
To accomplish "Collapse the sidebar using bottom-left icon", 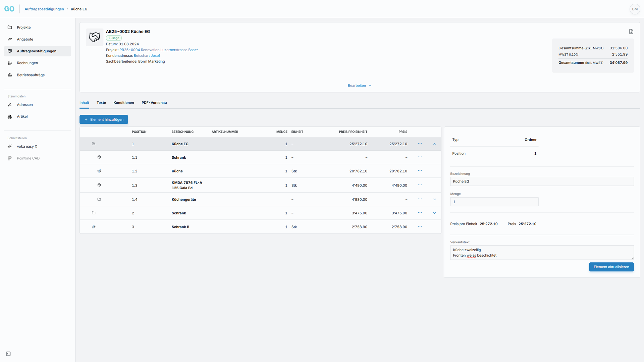I will [8, 354].
